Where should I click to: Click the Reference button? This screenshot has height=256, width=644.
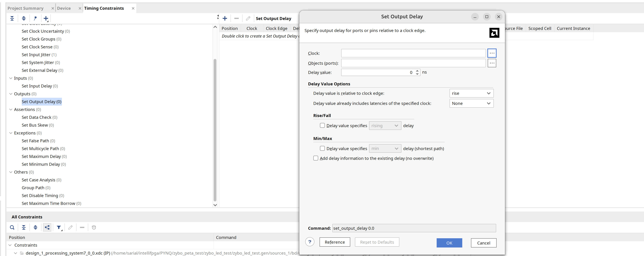click(335, 242)
